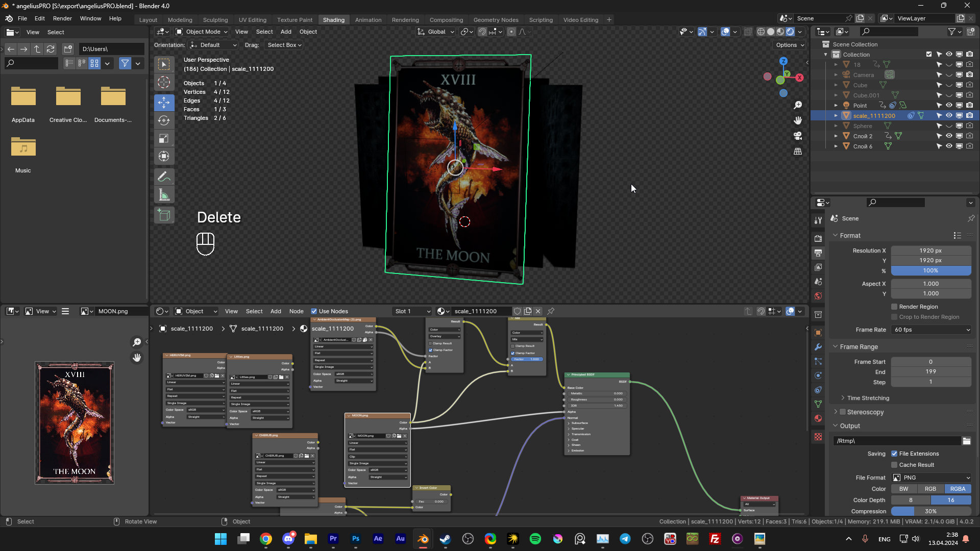Switch to the Modeling workspace tab
Viewport: 980px width, 551px height.
point(180,20)
